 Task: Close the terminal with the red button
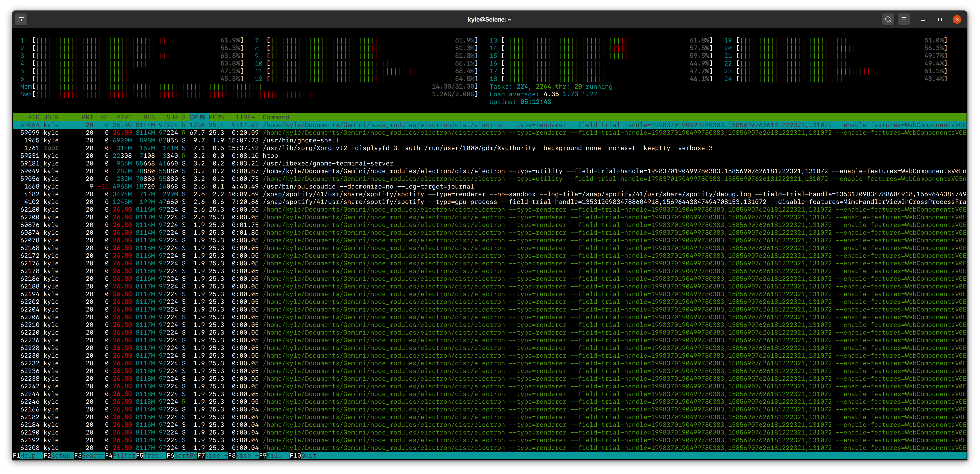point(957,19)
